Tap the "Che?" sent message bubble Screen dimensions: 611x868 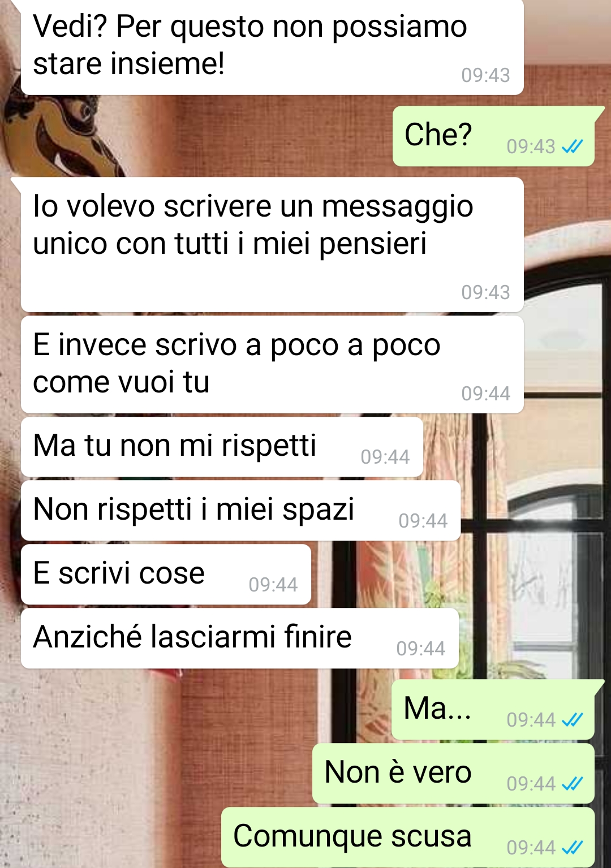point(494,136)
